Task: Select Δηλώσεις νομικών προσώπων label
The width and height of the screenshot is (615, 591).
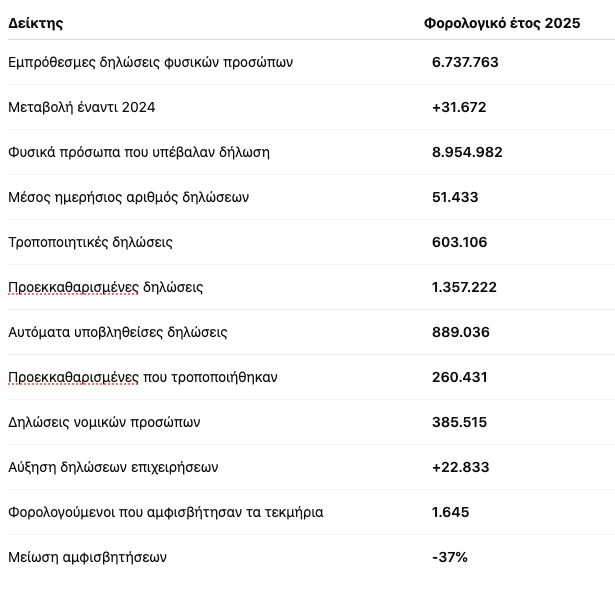Action: [x=104, y=422]
